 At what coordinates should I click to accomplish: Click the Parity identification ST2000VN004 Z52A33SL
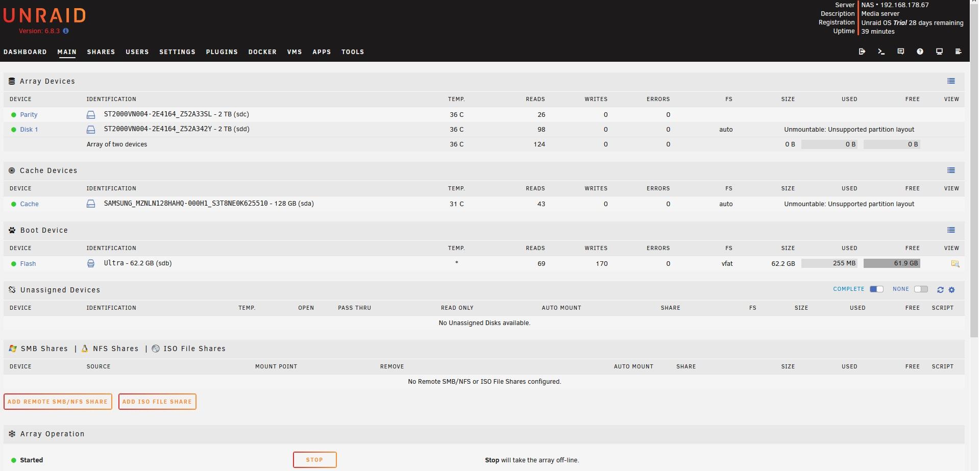coord(177,114)
